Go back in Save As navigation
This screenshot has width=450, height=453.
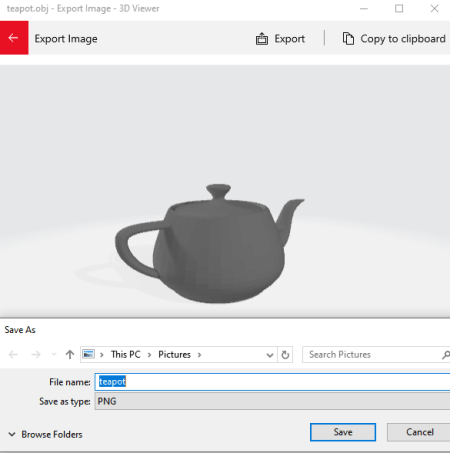click(13, 354)
